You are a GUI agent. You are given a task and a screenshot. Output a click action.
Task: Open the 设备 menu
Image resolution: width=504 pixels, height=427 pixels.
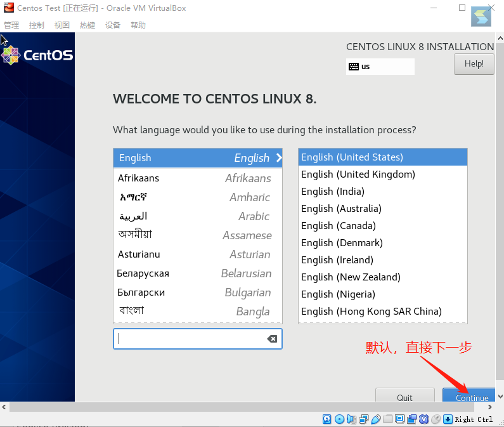click(113, 25)
